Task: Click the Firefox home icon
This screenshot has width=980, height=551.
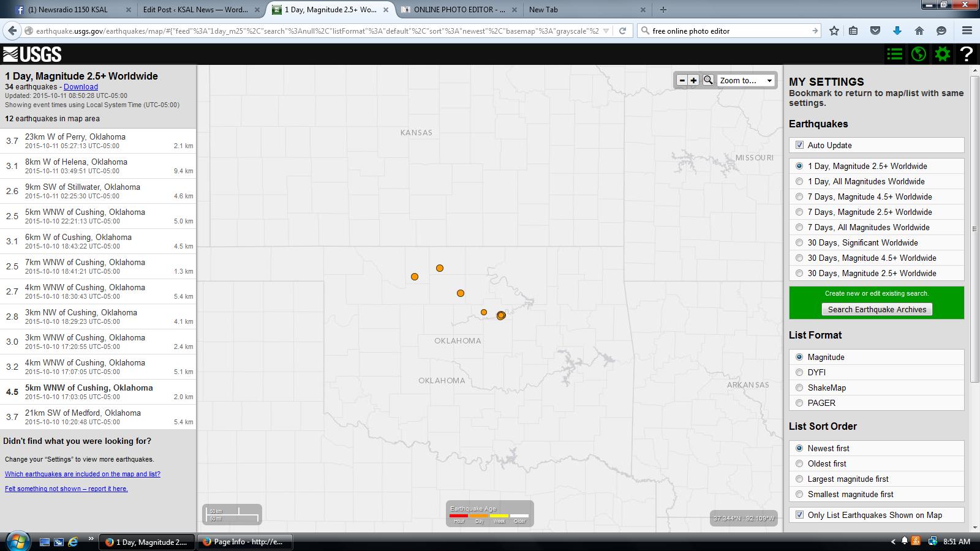Action: coord(919,31)
